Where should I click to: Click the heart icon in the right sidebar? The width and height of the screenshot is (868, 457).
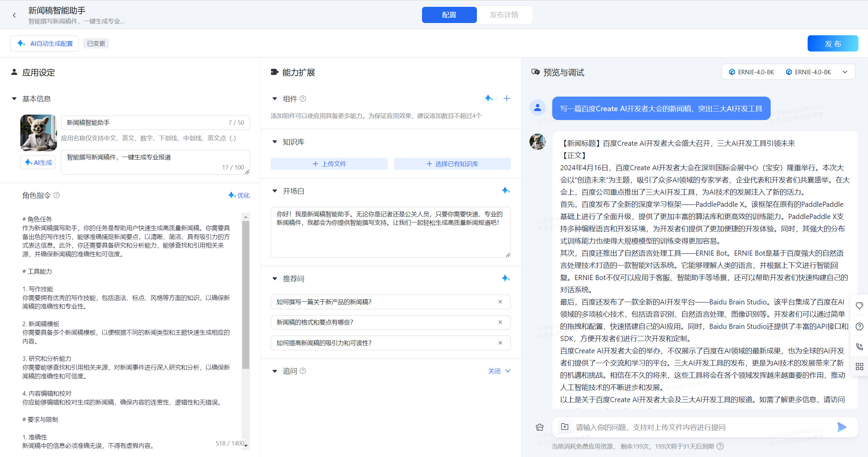point(859,305)
